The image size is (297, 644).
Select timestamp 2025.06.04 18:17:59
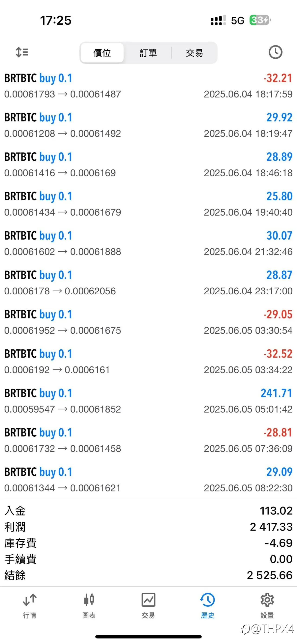point(248,94)
